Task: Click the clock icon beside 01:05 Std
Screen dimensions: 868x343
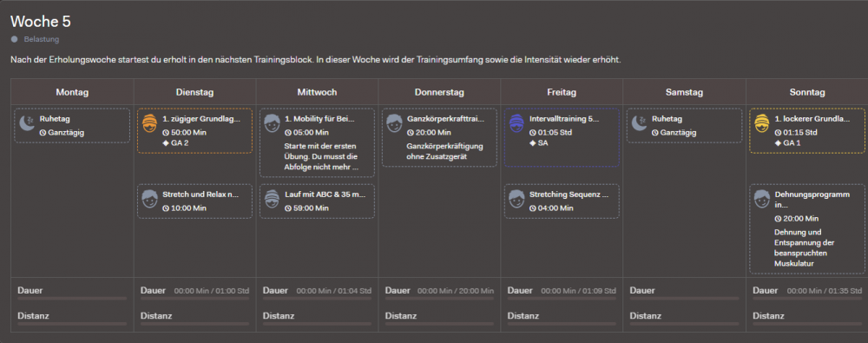Action: (533, 133)
